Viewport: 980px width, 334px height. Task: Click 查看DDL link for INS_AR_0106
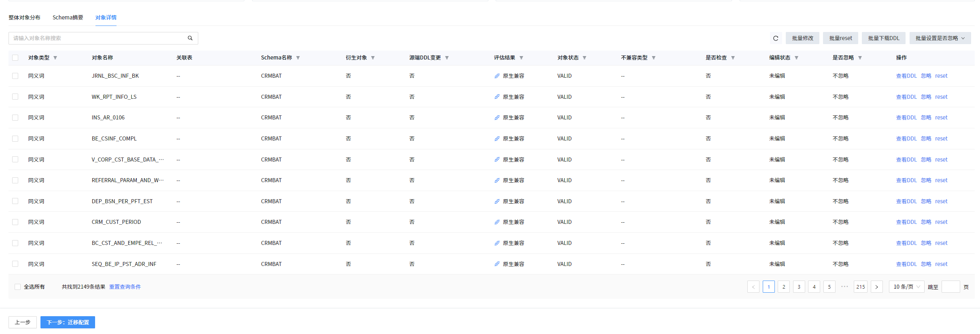[x=906, y=118]
